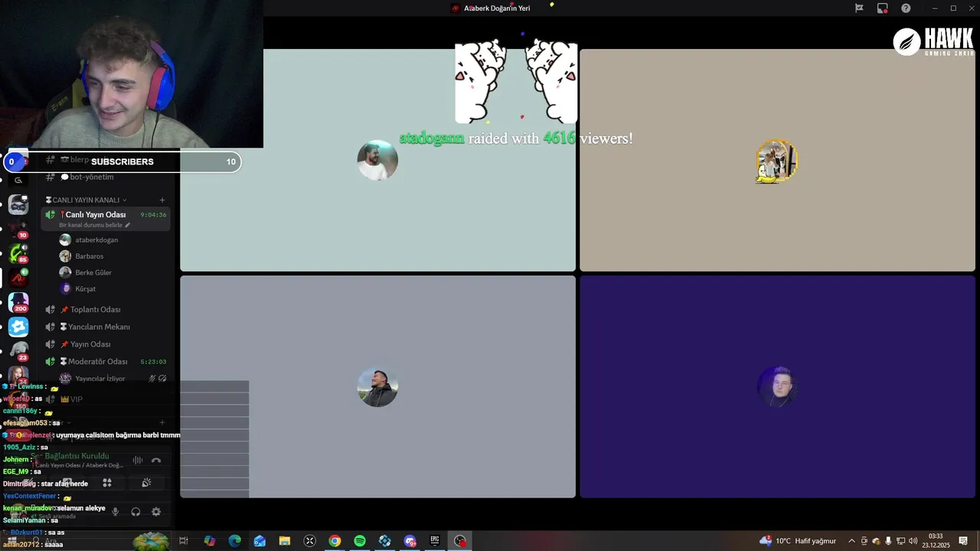980x551 pixels.
Task: Join the Moderatör Odası voice channel
Action: click(x=106, y=361)
